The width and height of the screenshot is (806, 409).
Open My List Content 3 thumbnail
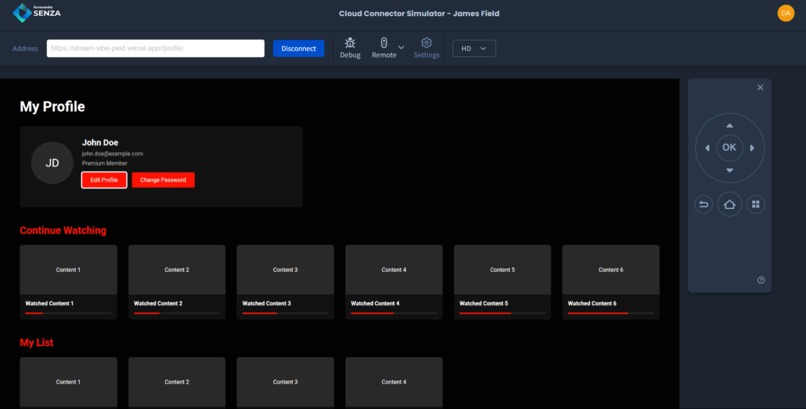pyautogui.click(x=285, y=382)
